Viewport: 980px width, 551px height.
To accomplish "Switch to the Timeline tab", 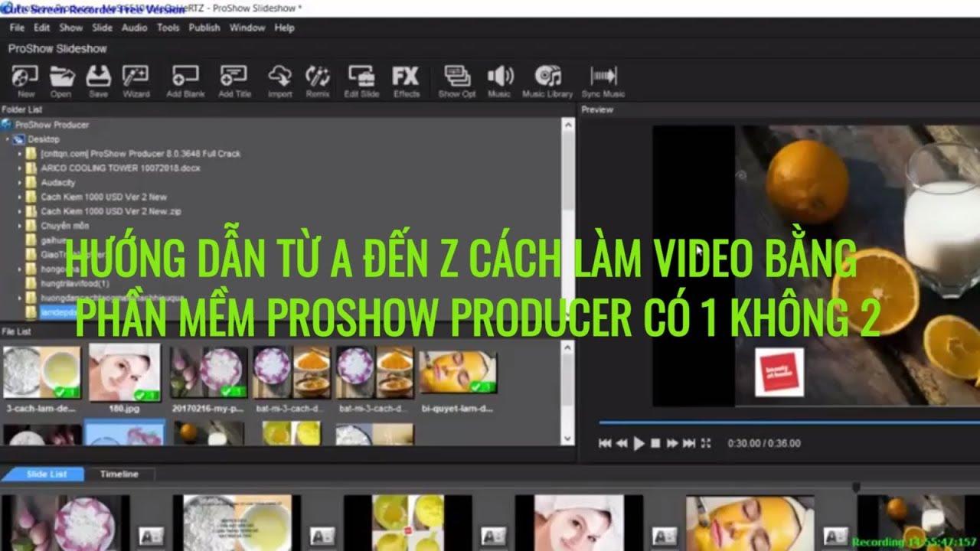I will click(119, 474).
